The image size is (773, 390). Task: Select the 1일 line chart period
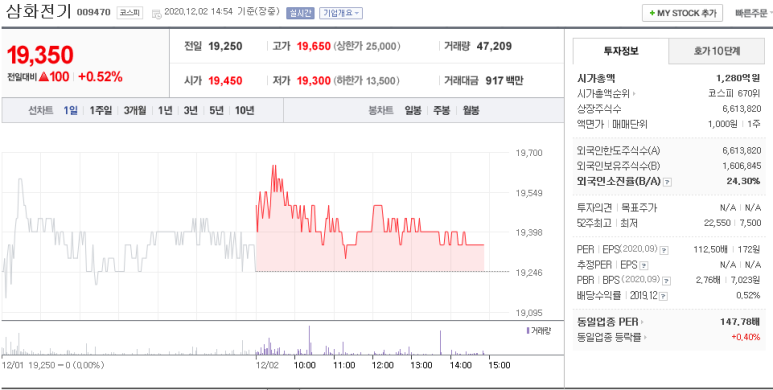(70, 110)
